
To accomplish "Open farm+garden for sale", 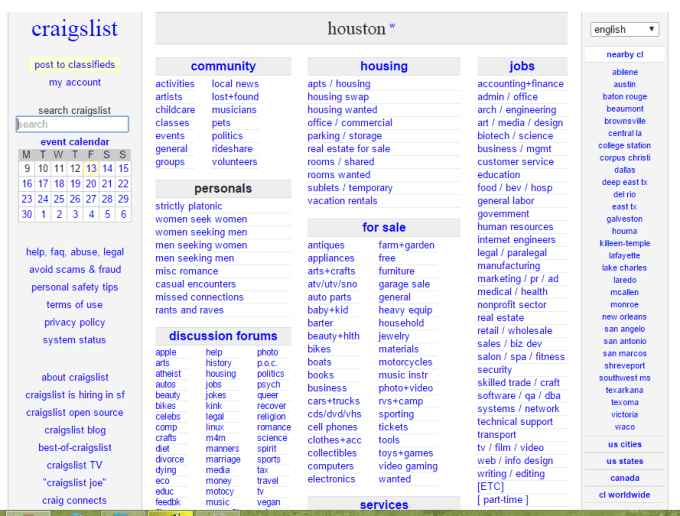I will pos(406,245).
